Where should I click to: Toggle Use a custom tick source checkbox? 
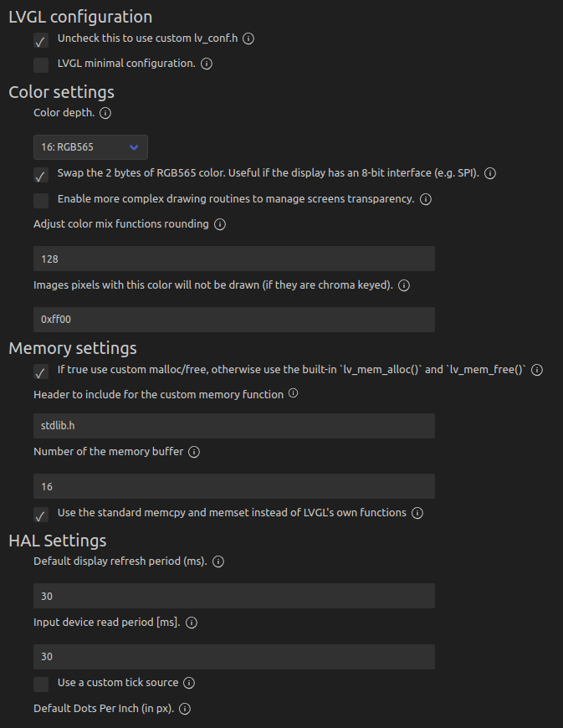[41, 684]
